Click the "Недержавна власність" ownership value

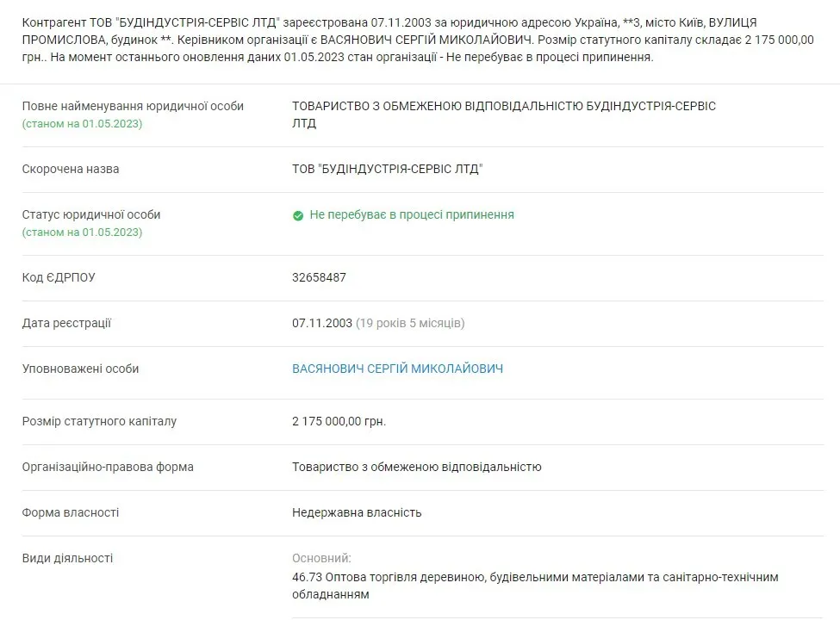[357, 512]
